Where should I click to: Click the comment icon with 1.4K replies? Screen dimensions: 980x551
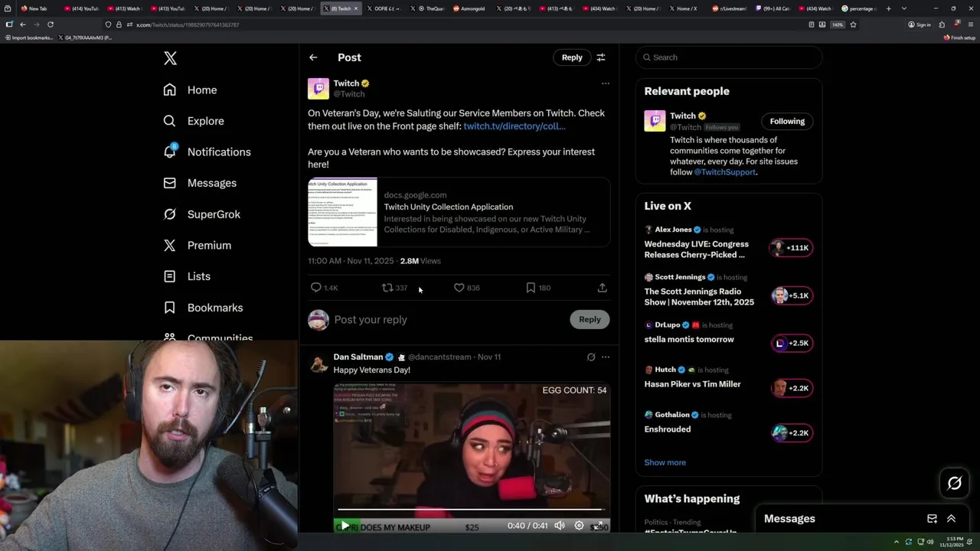click(323, 288)
